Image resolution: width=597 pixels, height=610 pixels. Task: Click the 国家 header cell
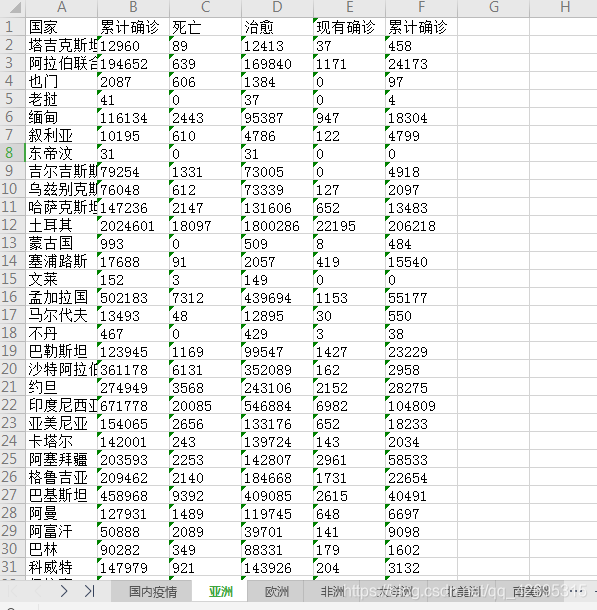pos(61,27)
